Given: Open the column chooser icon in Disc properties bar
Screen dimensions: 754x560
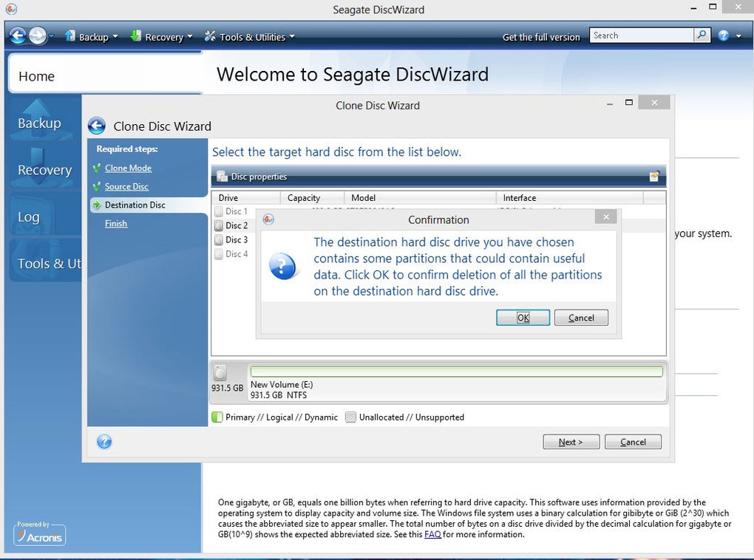Looking at the screenshot, I should point(653,177).
